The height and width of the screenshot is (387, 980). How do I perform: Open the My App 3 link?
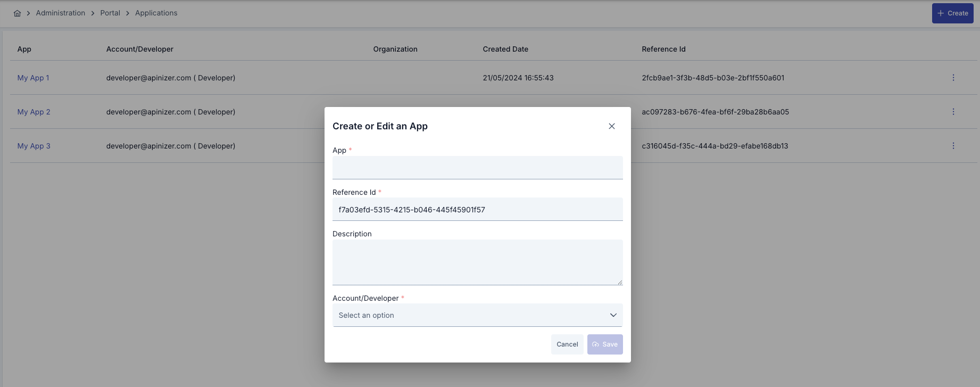(34, 146)
